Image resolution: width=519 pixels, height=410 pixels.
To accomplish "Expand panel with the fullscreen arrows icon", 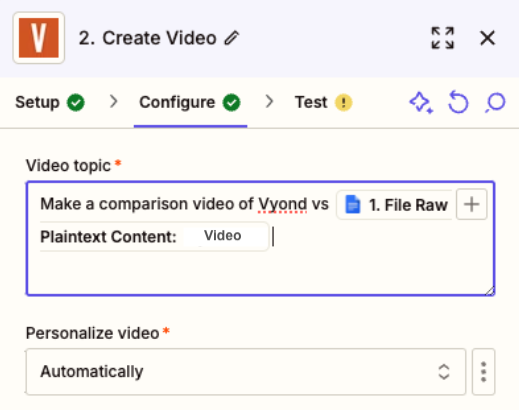I will coord(442,38).
